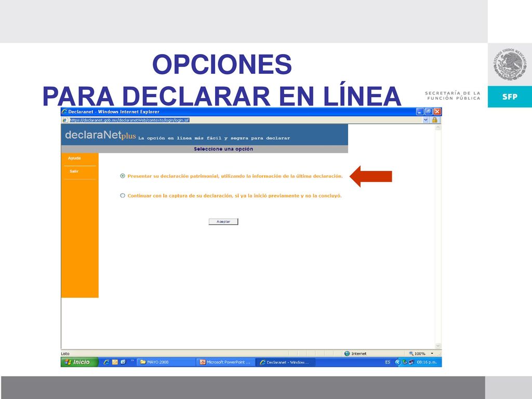This screenshot has width=532, height=399.
Task: Click the second Quick Launch icon
Action: click(x=115, y=362)
